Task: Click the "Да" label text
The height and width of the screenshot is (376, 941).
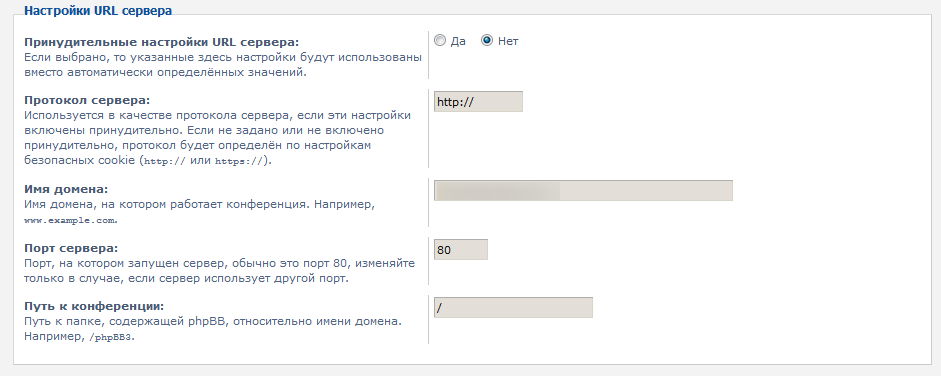Action: pos(458,41)
